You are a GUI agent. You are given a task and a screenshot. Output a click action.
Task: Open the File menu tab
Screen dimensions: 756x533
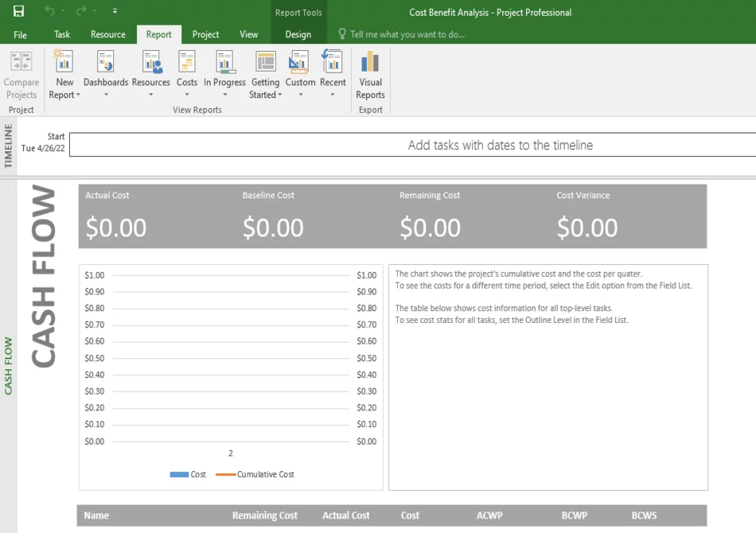[x=21, y=34]
